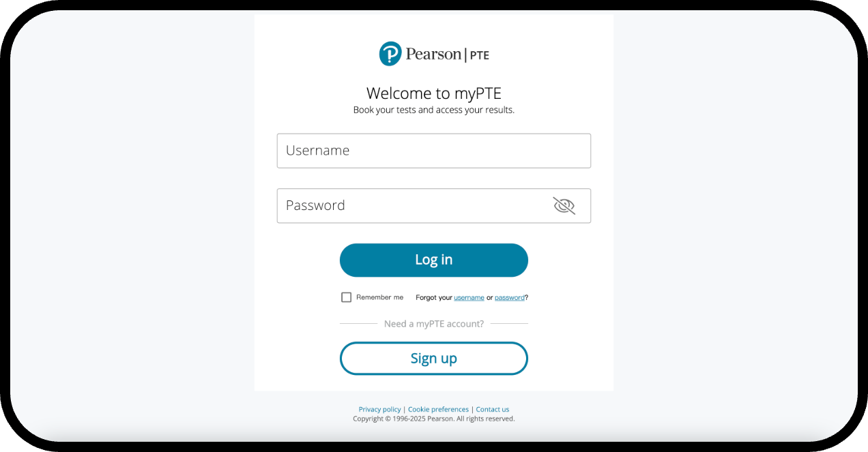The width and height of the screenshot is (868, 452).
Task: Open Cookie preferences settings
Action: click(x=438, y=409)
